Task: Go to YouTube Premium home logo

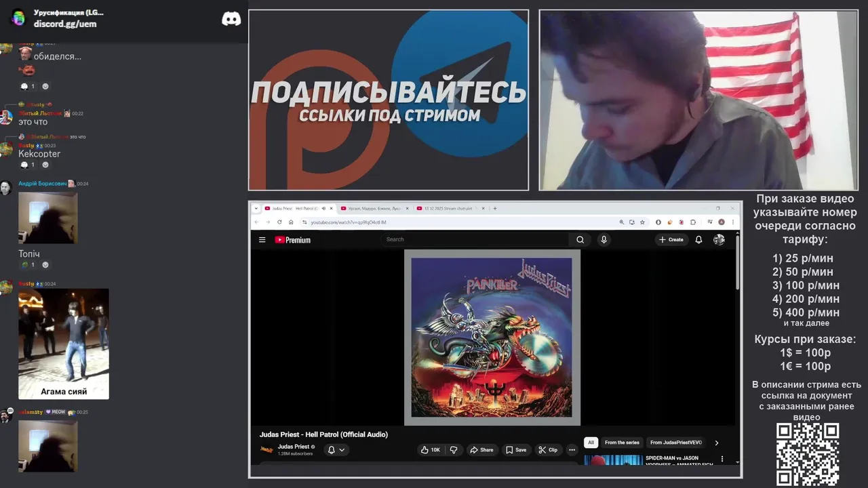Action: point(292,240)
